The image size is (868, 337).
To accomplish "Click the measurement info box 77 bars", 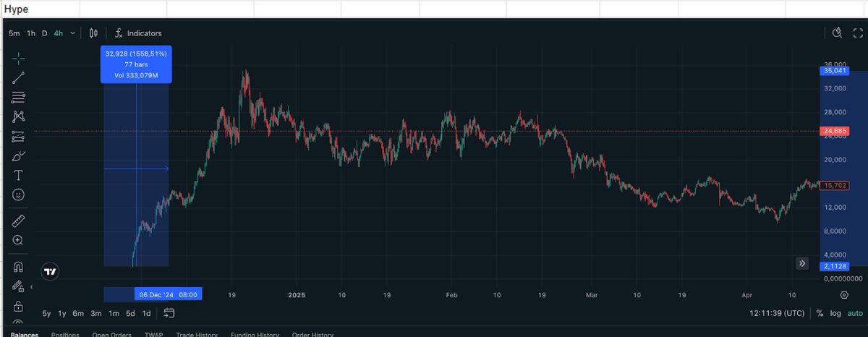I will 136,64.
